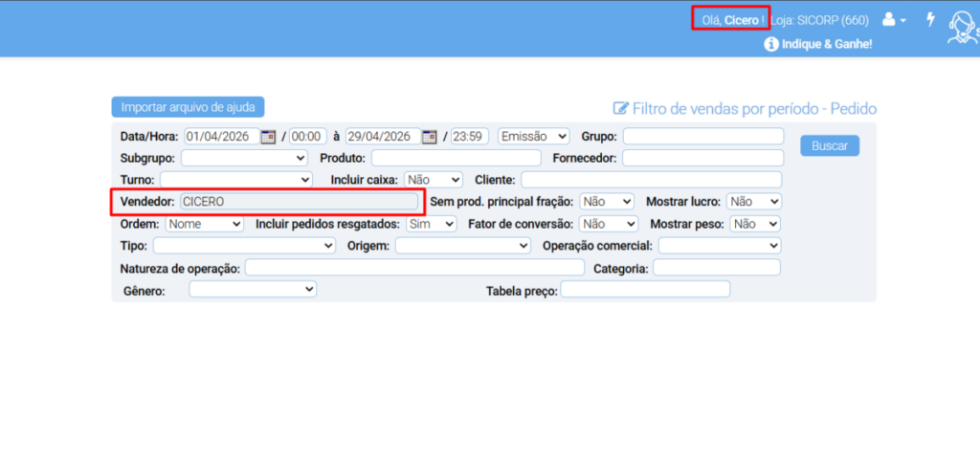Viewport: 980px width, 457px height.
Task: Expand the Gênero dropdown
Action: pos(253,289)
